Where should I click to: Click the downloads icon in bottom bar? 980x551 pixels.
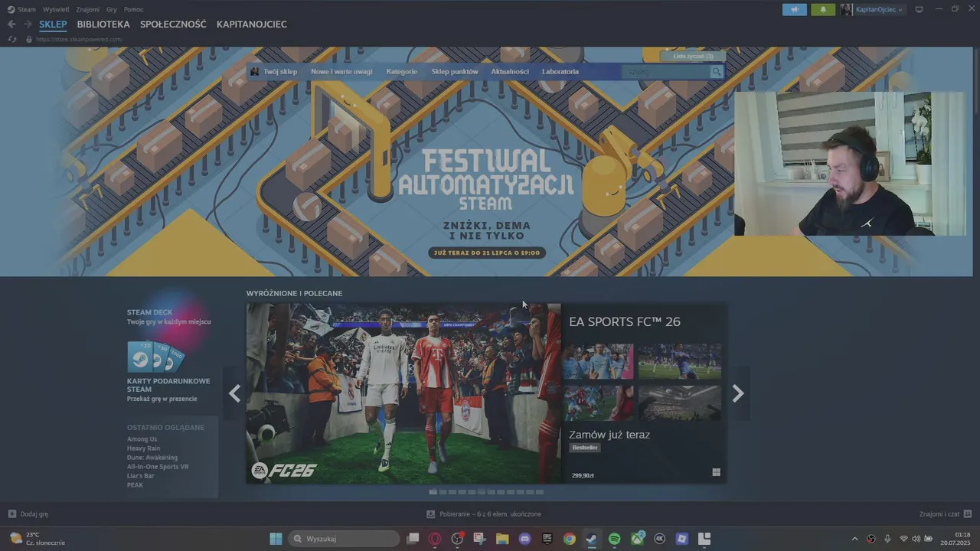[431, 514]
